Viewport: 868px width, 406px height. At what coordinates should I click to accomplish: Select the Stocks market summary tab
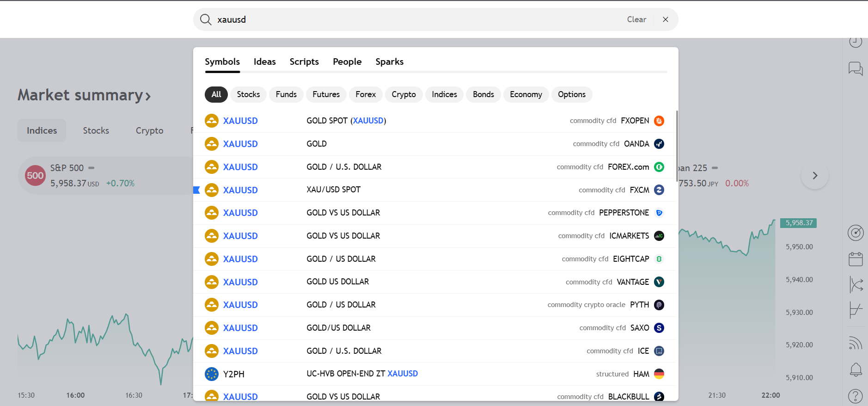pyautogui.click(x=96, y=130)
